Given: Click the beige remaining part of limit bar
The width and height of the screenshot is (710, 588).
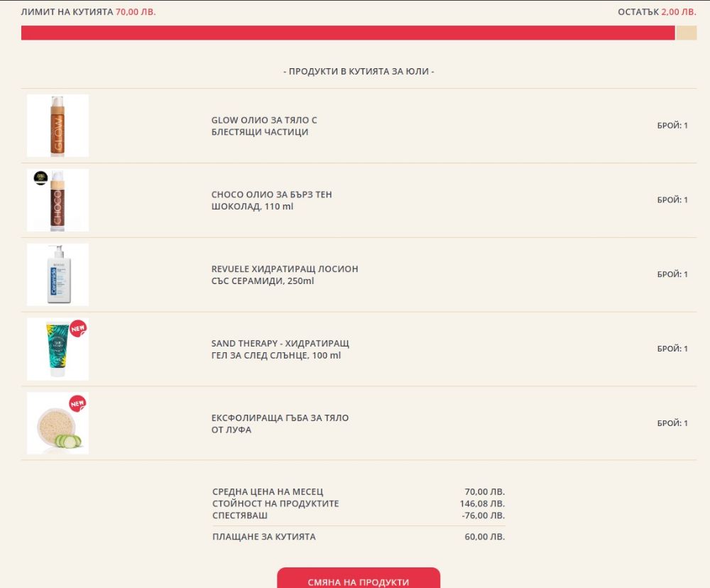Looking at the screenshot, I should pos(686,33).
